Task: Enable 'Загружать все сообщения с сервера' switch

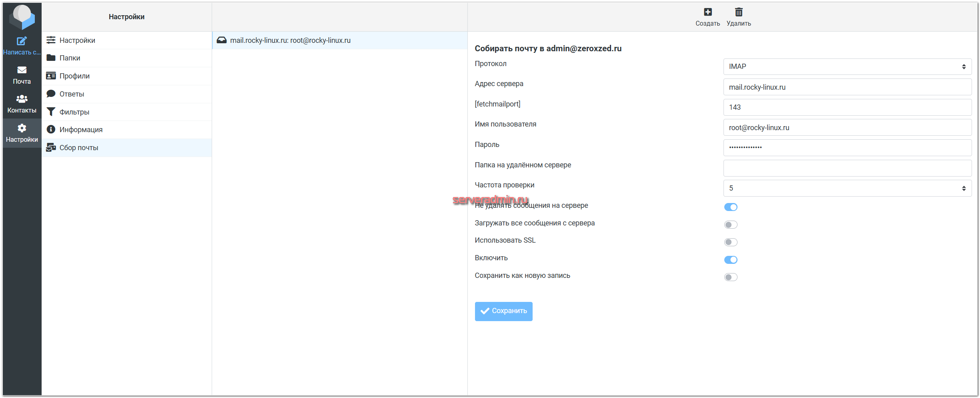Action: [x=730, y=225]
